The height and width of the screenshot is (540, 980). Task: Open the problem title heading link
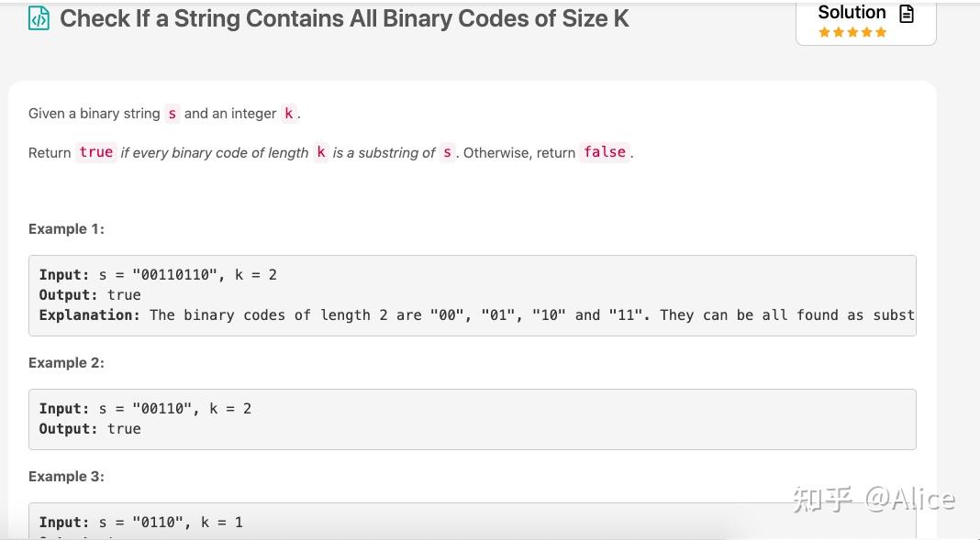pyautogui.click(x=344, y=17)
